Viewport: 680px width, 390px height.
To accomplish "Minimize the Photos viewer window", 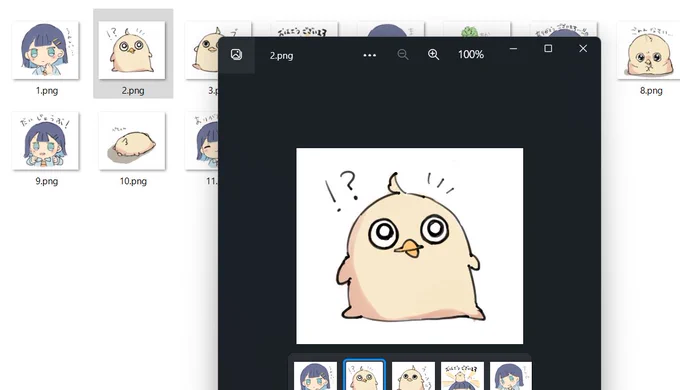I will tap(513, 49).
